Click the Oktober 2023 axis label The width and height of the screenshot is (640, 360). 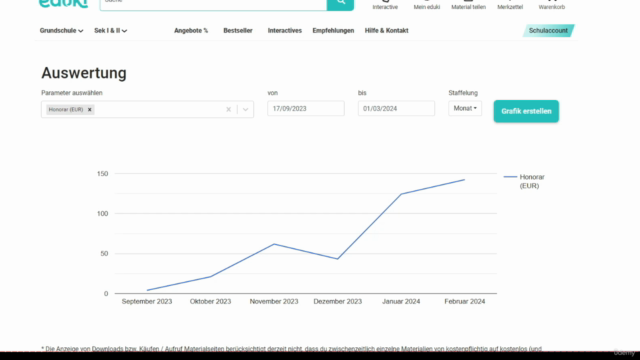(x=210, y=301)
